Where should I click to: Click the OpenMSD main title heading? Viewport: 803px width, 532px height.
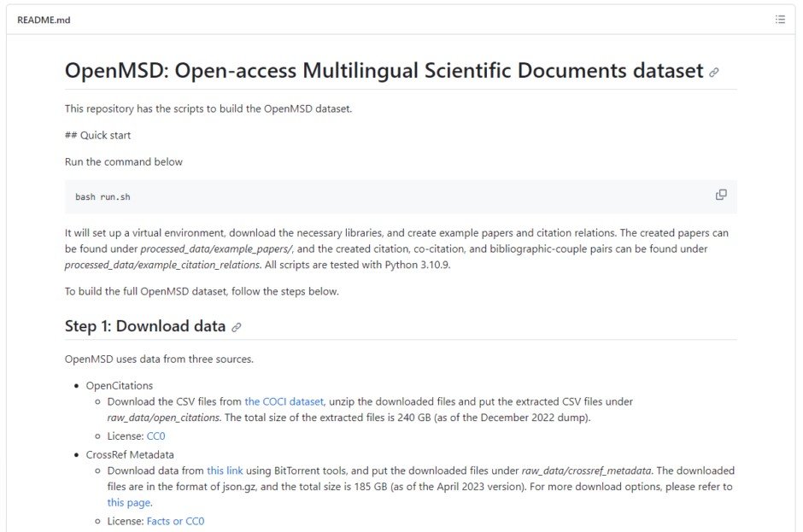(x=384, y=71)
